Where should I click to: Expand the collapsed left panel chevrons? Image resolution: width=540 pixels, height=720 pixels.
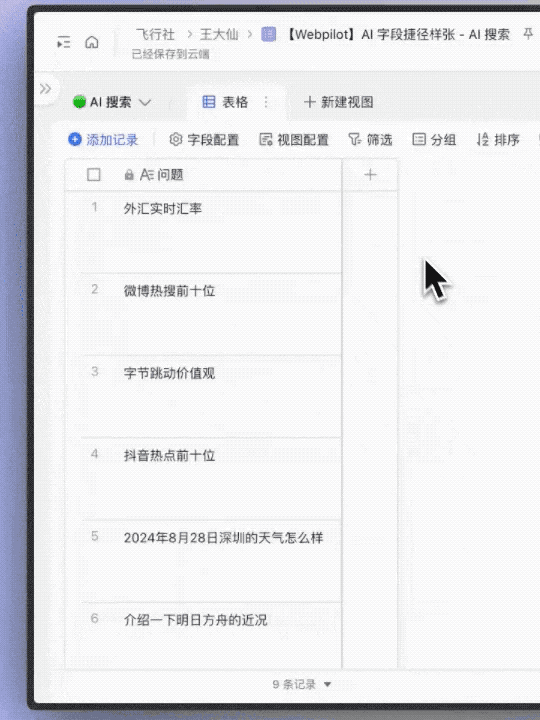pos(45,89)
